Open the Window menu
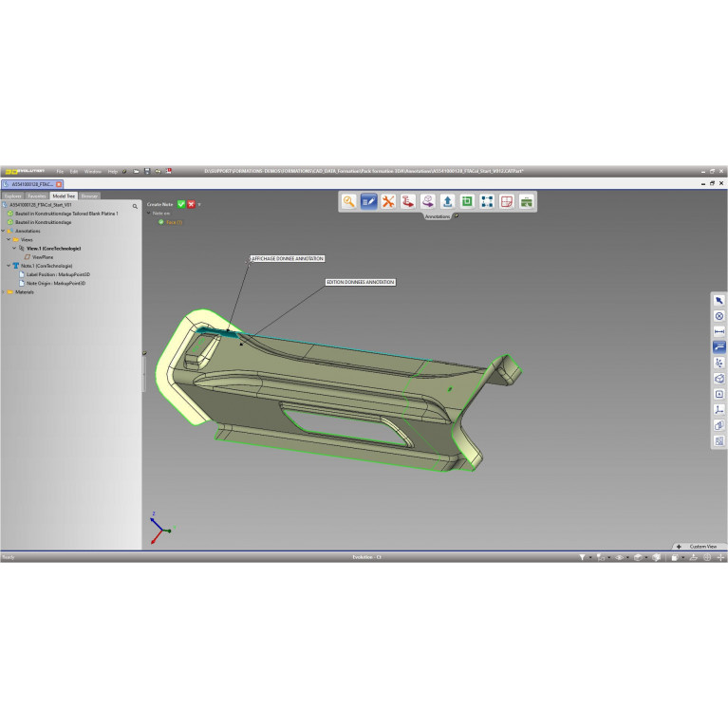The height and width of the screenshot is (728, 728). [x=93, y=171]
